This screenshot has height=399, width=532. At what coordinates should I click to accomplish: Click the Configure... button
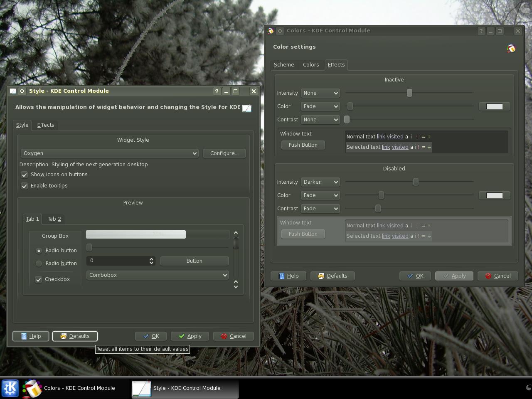224,153
